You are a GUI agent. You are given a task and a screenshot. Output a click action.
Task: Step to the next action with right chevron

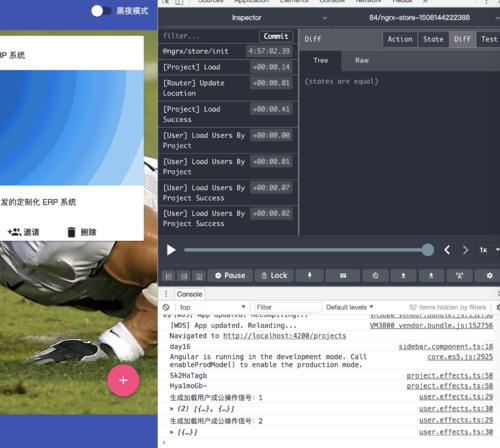(x=465, y=250)
